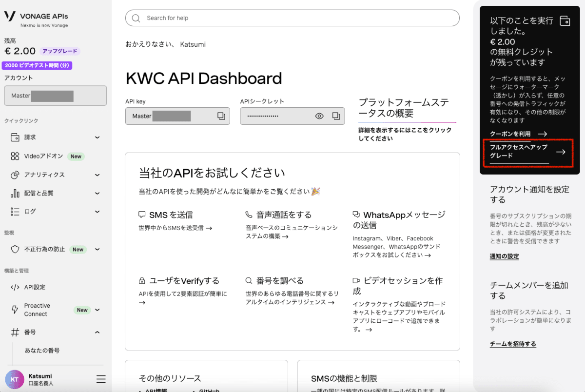The height and width of the screenshot is (392, 585).
Task: Click the New badge next to Videoアドオン
Action: coord(76,157)
